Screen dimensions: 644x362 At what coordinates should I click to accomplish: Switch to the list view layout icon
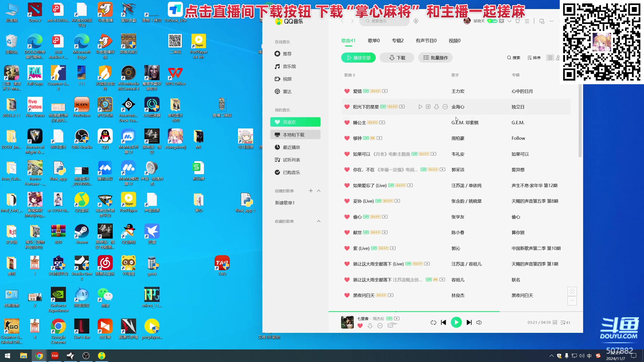pyautogui.click(x=550, y=58)
